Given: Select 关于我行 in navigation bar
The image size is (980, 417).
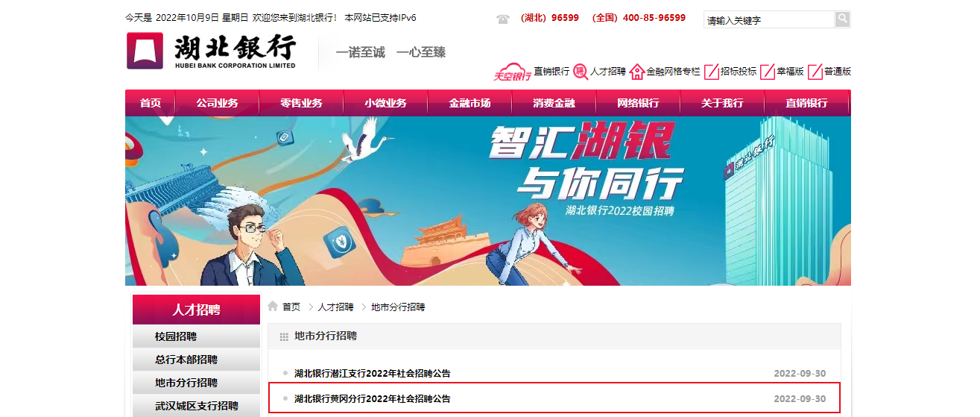Looking at the screenshot, I should click(x=722, y=103).
